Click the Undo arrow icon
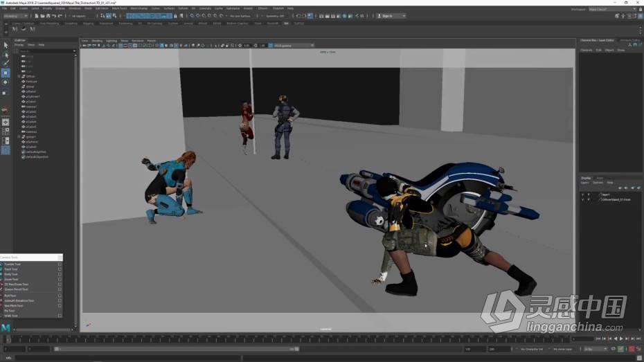This screenshot has width=644, height=362. (54, 16)
